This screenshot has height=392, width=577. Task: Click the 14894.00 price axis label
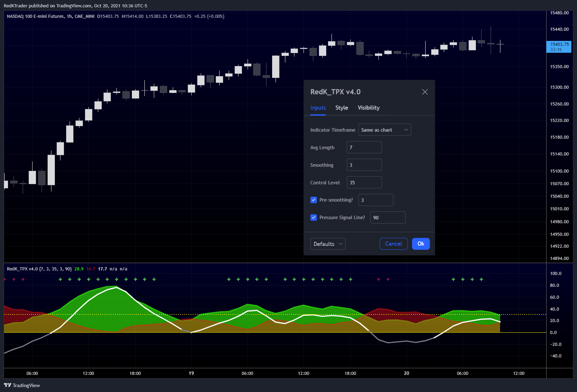coord(560,259)
